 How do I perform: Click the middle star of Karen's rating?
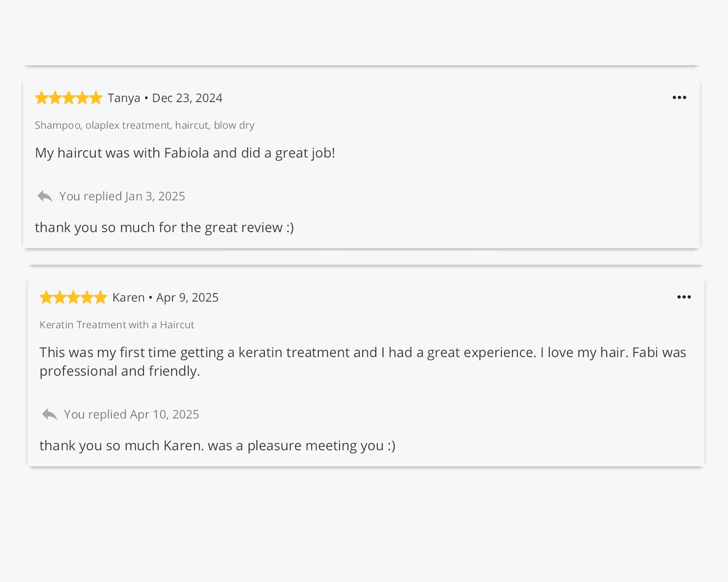pos(73,298)
